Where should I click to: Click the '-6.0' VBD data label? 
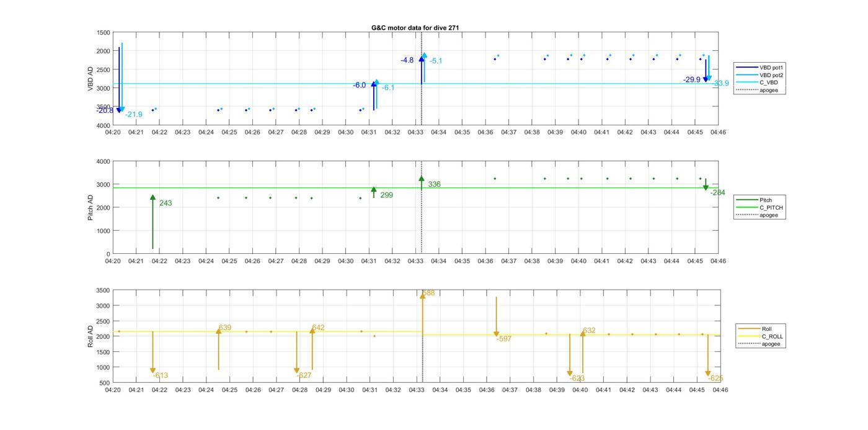[x=360, y=85]
